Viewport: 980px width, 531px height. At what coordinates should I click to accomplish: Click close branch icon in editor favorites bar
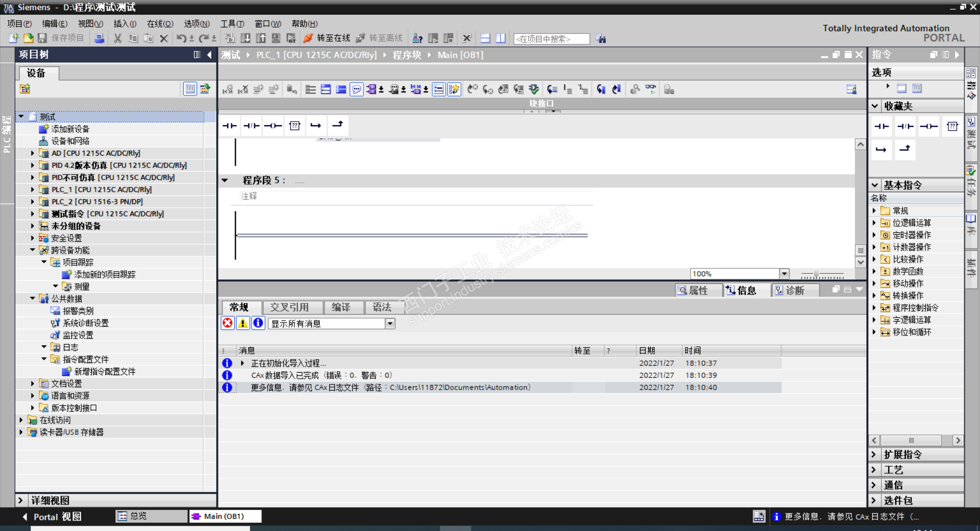[x=337, y=126]
